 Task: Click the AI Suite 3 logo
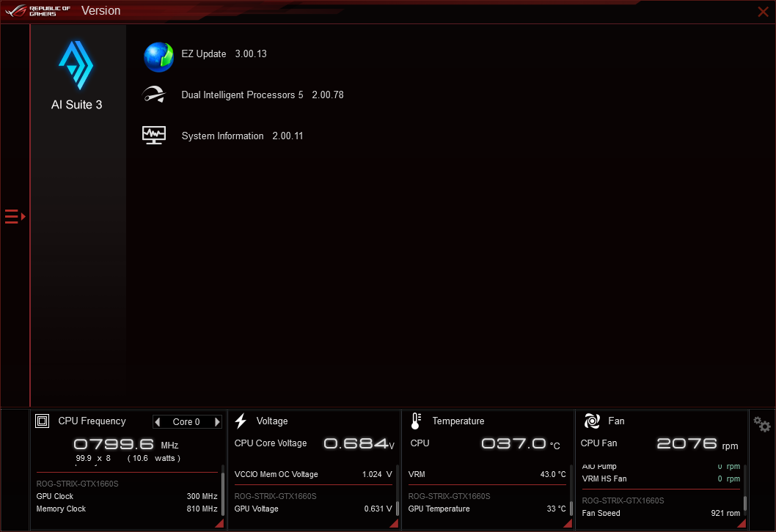pos(76,66)
